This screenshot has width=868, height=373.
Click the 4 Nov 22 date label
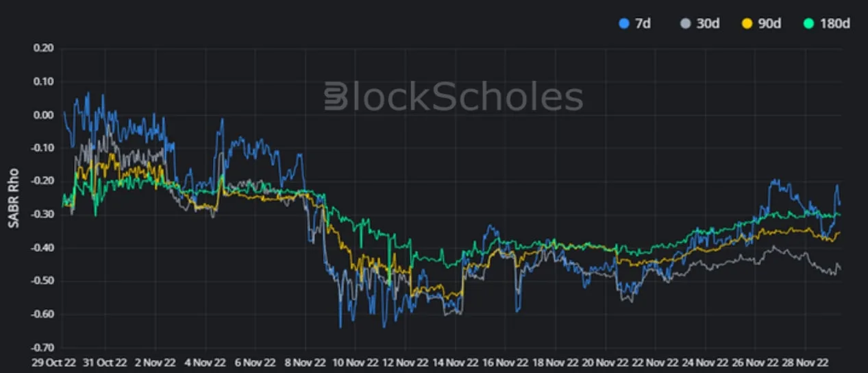point(205,361)
